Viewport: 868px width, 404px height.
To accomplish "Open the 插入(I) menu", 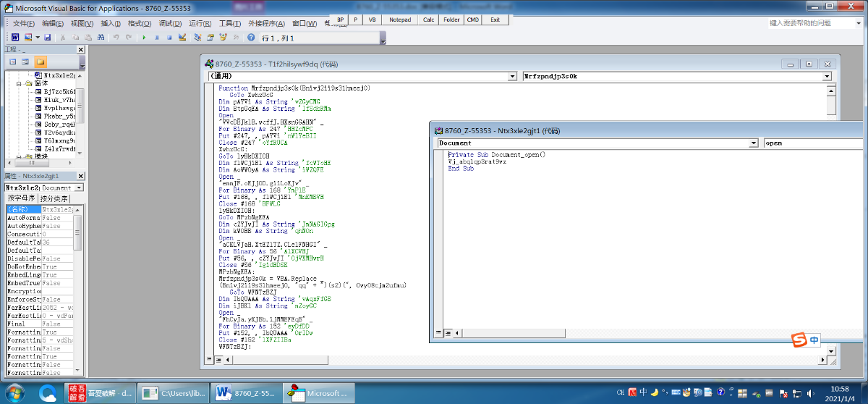I will 111,24.
